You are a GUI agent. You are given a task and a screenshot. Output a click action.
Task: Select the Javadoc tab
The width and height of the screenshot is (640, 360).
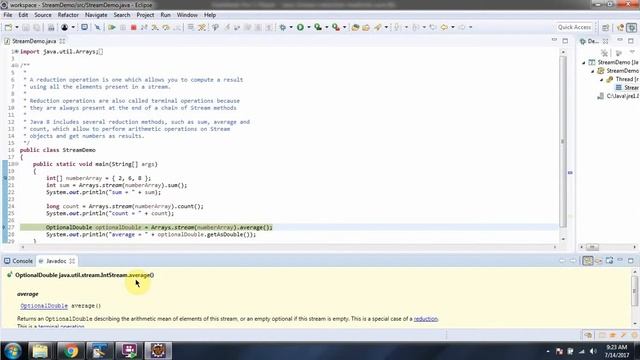[x=56, y=261]
